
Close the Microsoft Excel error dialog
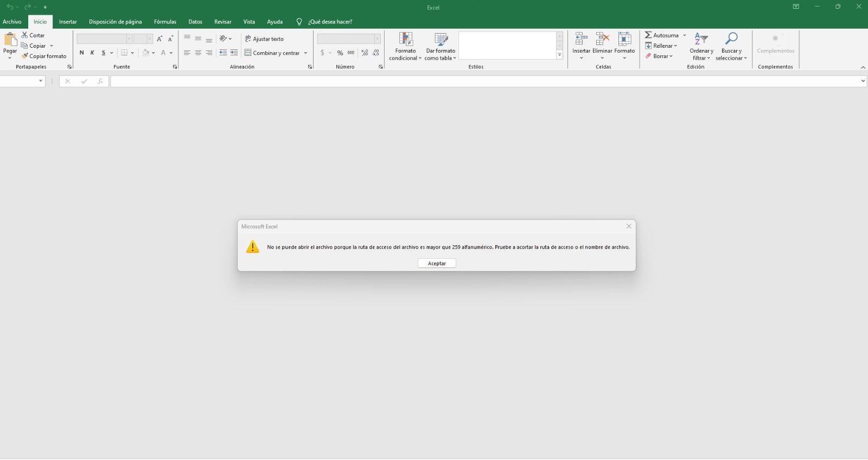(x=629, y=226)
